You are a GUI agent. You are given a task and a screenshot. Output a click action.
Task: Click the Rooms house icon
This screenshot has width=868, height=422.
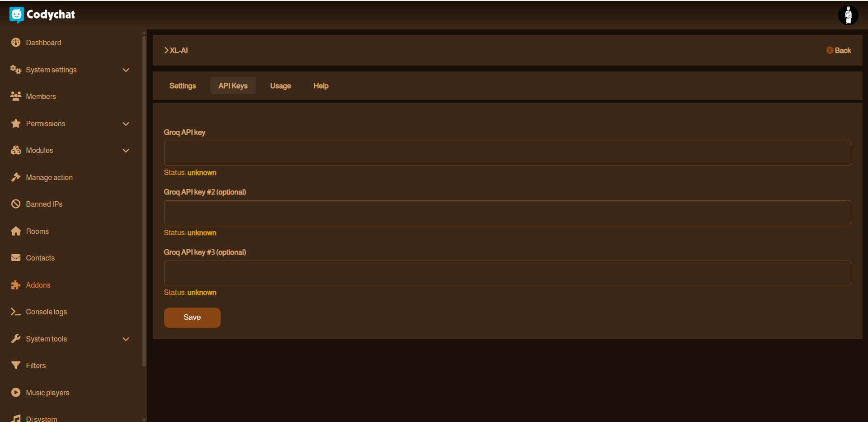(16, 231)
